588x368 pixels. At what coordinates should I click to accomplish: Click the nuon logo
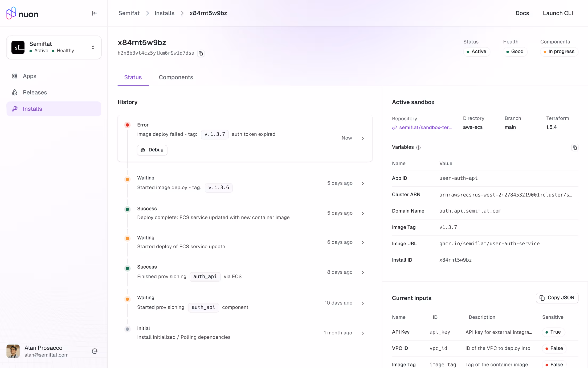22,13
